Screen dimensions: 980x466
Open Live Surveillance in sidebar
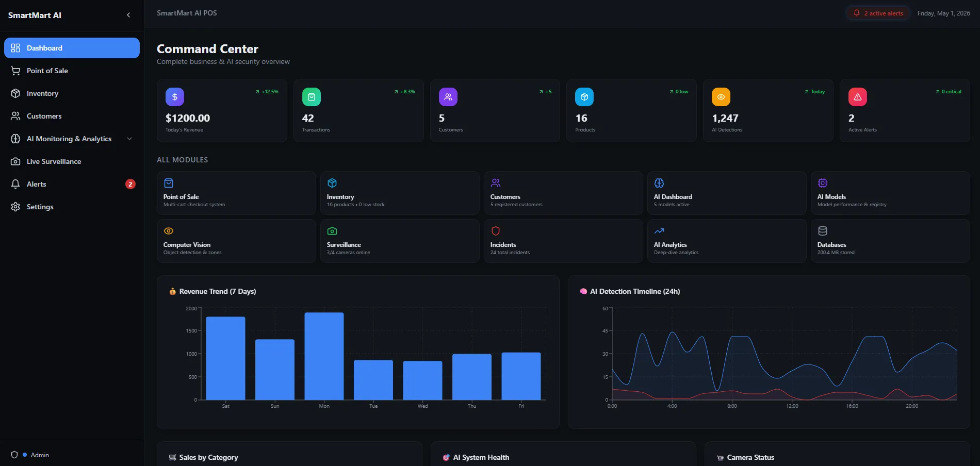[72, 161]
